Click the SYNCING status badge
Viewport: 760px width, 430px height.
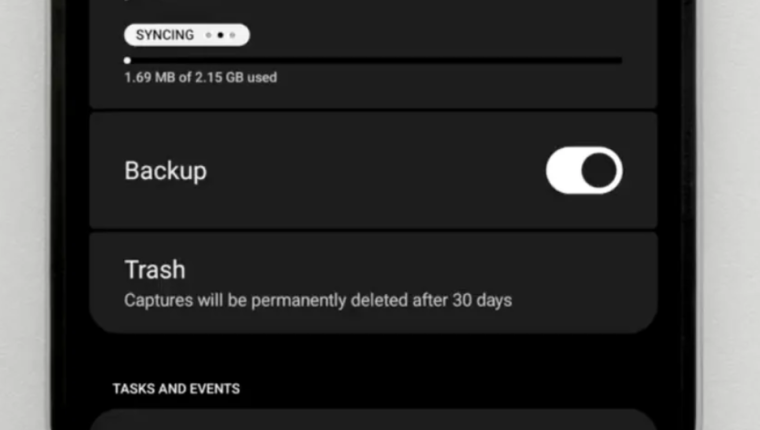[x=187, y=35]
